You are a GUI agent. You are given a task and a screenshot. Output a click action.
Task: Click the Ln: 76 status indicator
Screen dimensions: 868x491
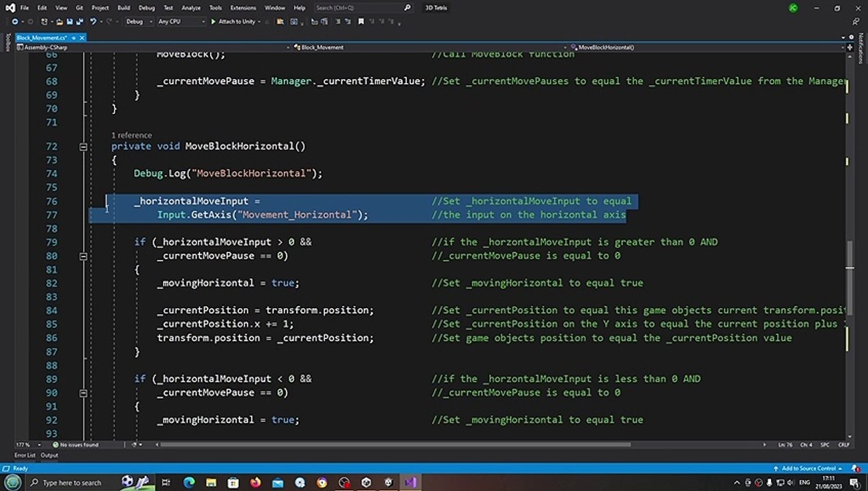pos(787,445)
